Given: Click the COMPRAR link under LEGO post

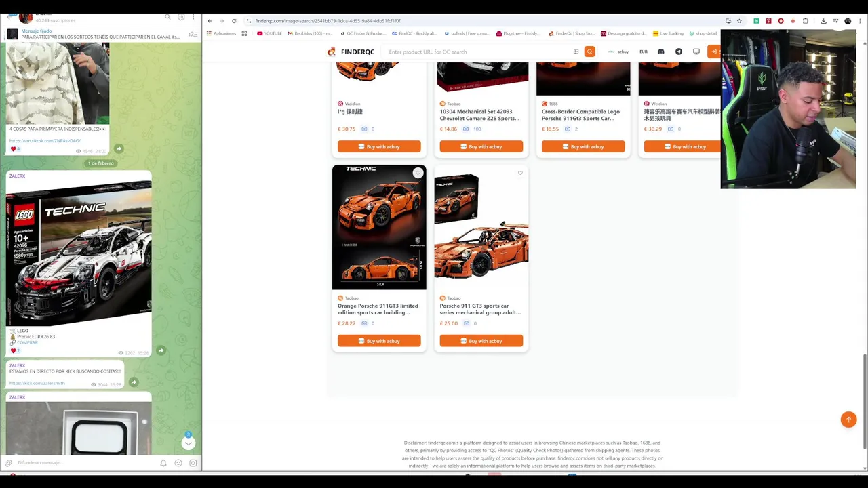Looking at the screenshot, I should 27,342.
